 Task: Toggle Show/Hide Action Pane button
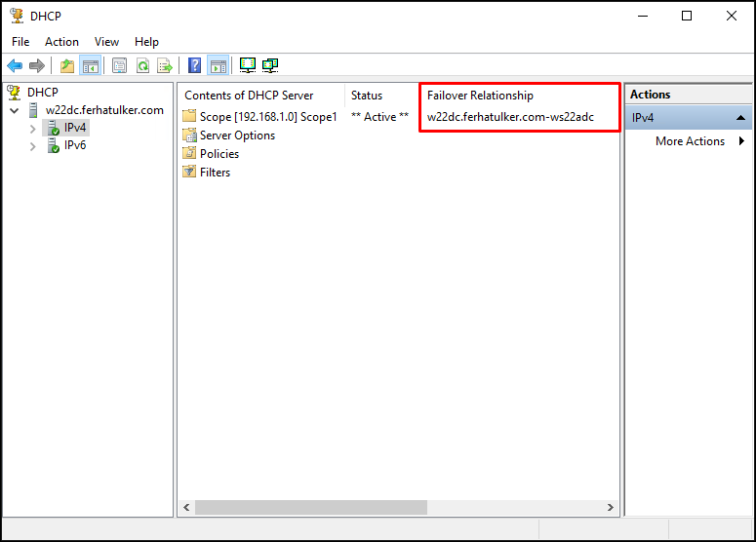click(x=218, y=65)
